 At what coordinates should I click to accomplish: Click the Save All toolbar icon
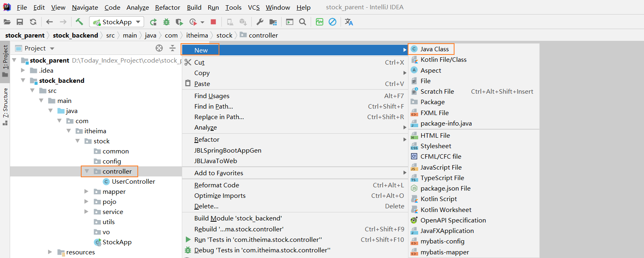click(20, 22)
